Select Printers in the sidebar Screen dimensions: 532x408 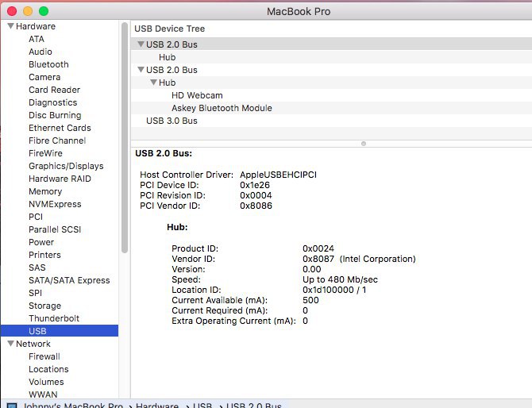click(x=44, y=255)
